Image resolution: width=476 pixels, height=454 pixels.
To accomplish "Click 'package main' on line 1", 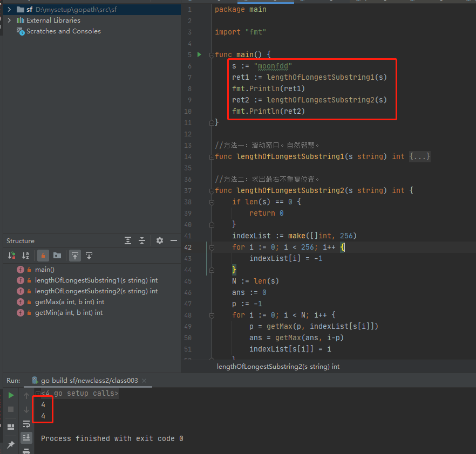I will pyautogui.click(x=241, y=10).
